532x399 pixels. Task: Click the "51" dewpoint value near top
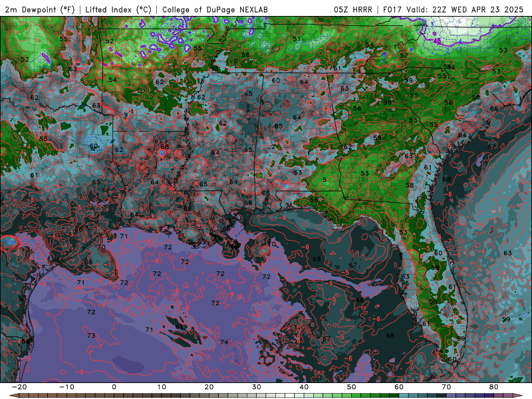point(297,39)
